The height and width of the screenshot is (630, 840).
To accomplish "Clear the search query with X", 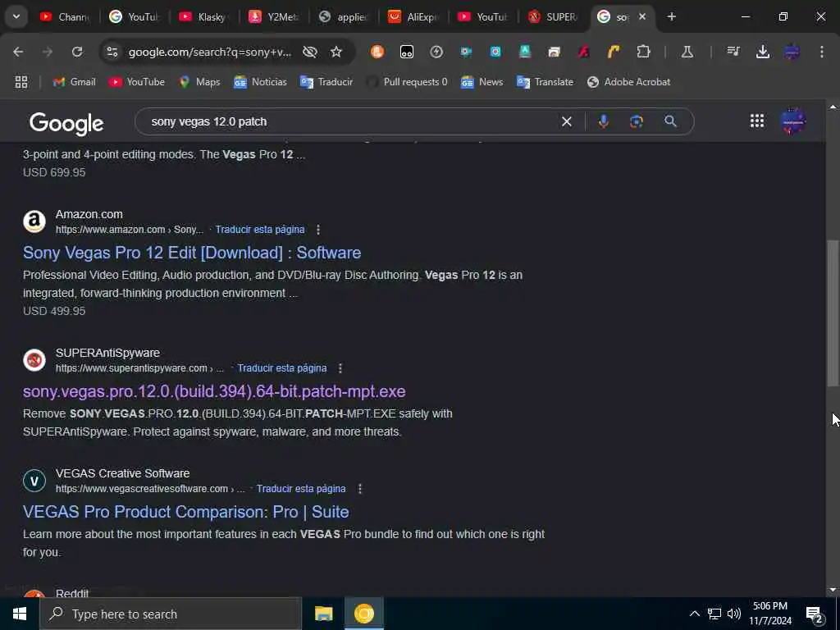I will [x=566, y=121].
